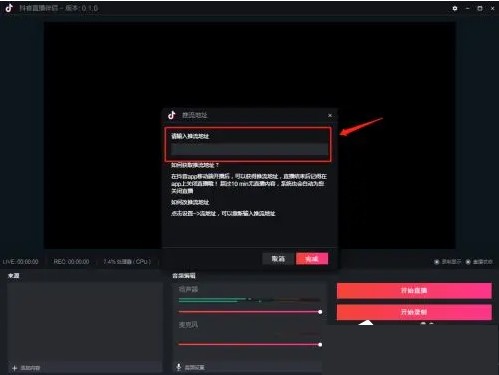This screenshot has width=499, height=375.
Task: Click the 音频编辑 panel heading
Action: pyautogui.click(x=184, y=276)
